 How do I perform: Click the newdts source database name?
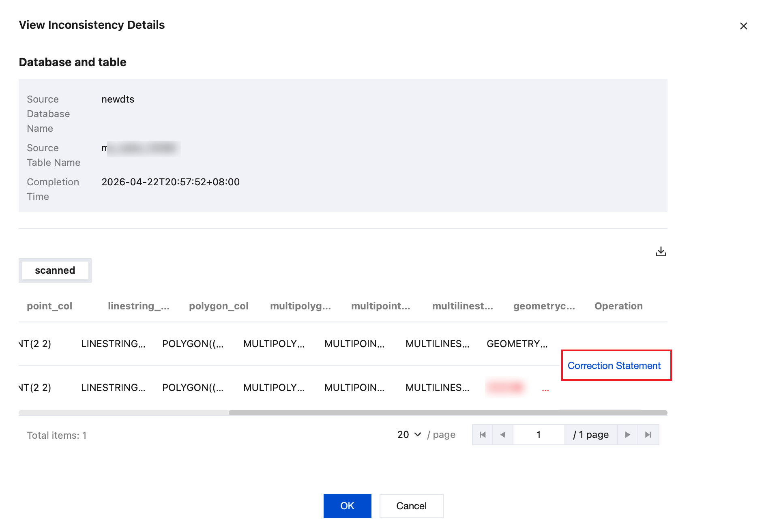pos(118,99)
